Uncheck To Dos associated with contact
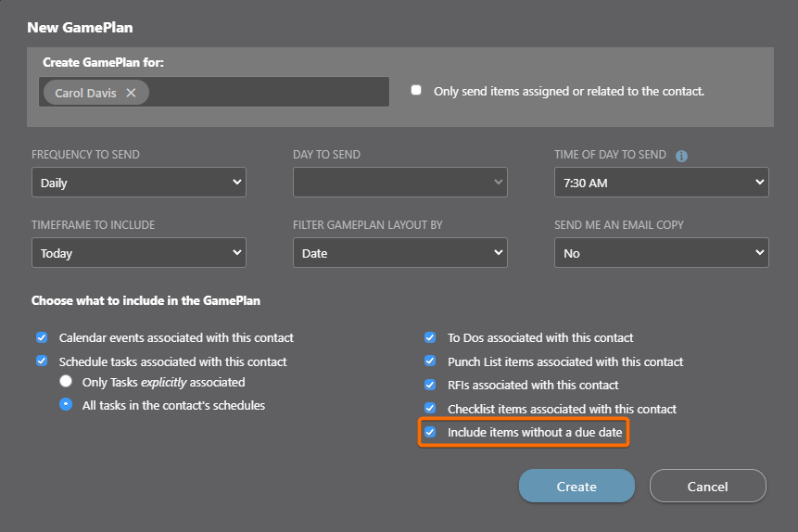The width and height of the screenshot is (798, 532). pos(430,338)
